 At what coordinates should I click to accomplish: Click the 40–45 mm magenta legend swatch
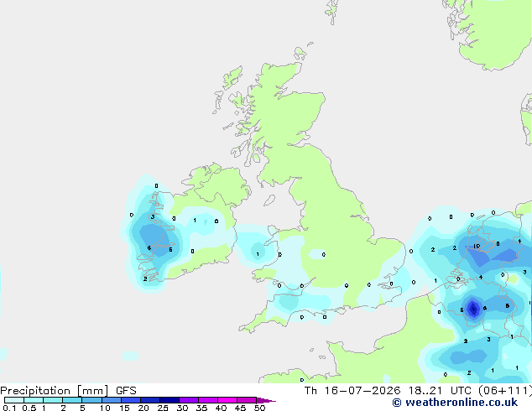[x=227, y=400]
